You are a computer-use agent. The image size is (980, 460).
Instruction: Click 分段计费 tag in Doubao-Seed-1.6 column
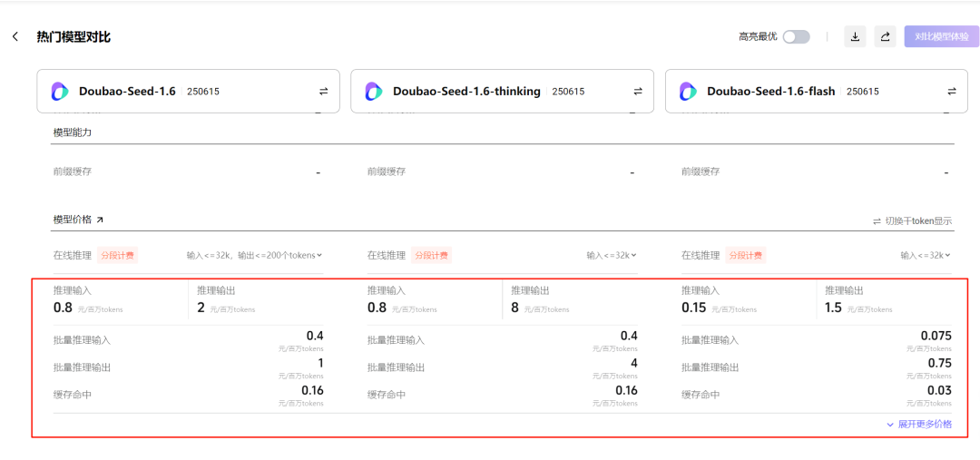click(117, 255)
